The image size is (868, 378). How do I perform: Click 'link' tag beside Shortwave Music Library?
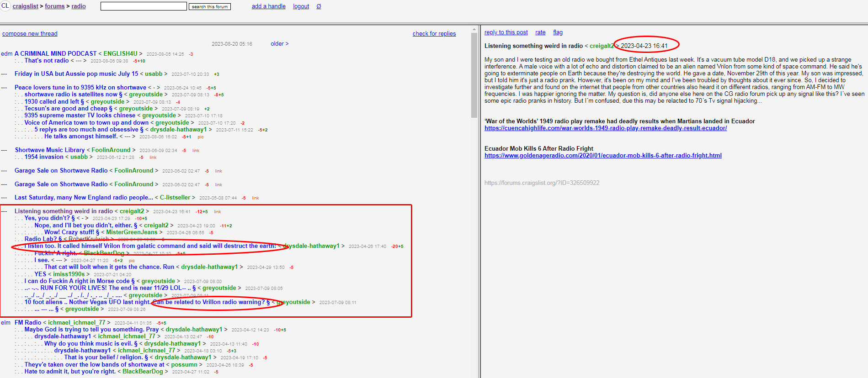tap(196, 151)
